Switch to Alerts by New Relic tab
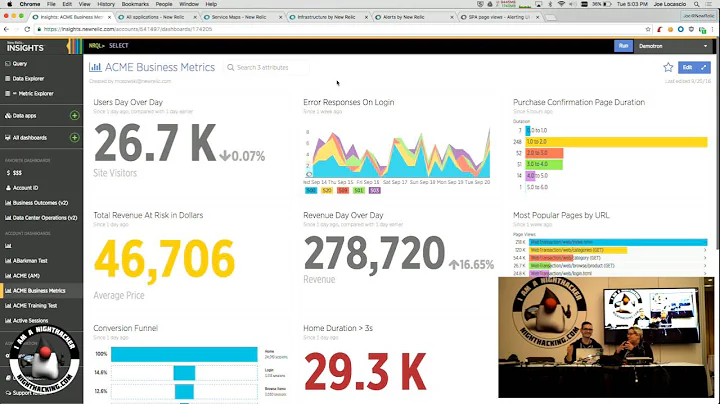The width and height of the screenshot is (720, 404). click(413, 17)
